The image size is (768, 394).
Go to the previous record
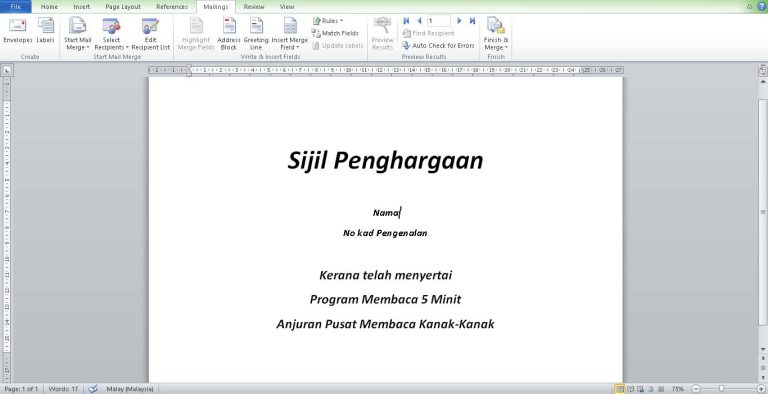[x=419, y=21]
